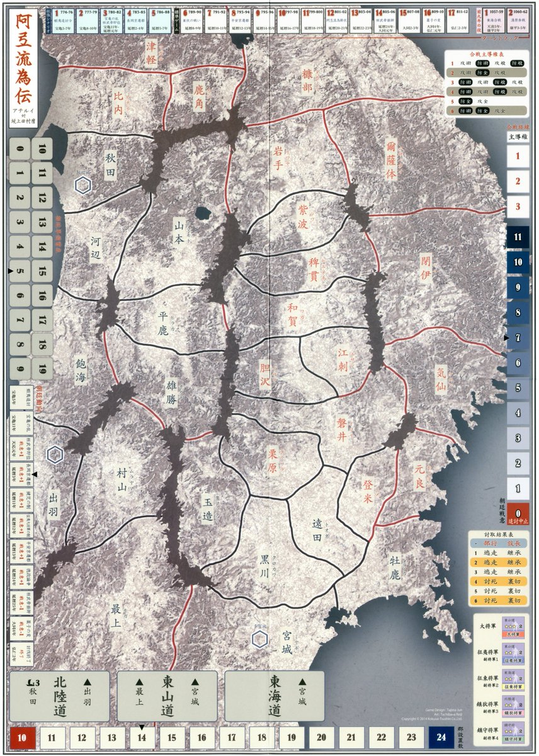This screenshot has width=539, height=756.
Task: Click the 雄勝 region label
Action: [172, 392]
